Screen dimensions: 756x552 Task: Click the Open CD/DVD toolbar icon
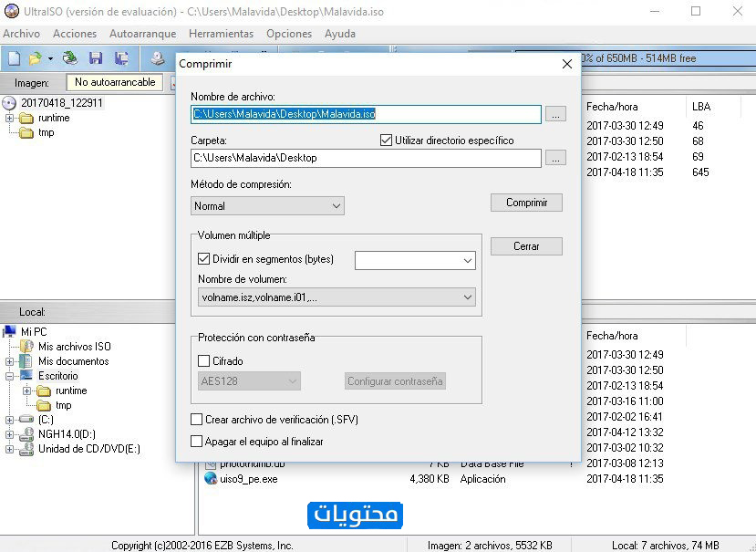click(x=70, y=58)
